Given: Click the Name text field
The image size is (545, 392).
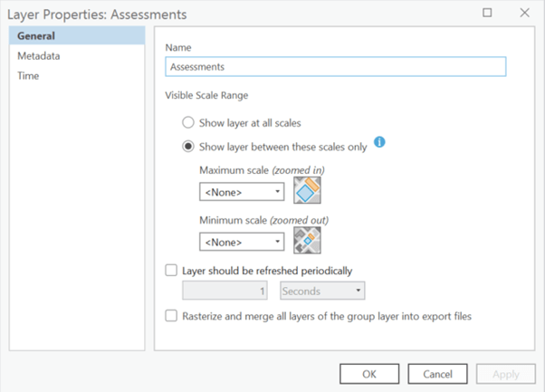Looking at the screenshot, I should 335,66.
